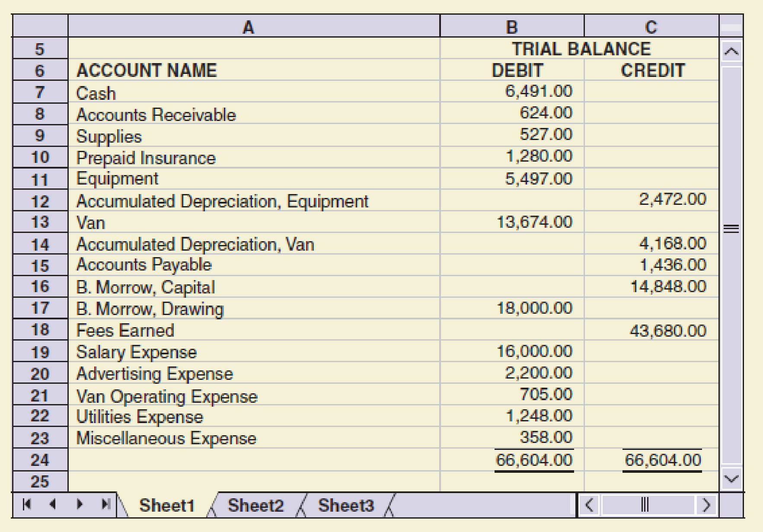Select debit value 13,674.00
The width and height of the screenshot is (763, 532).
512,222
